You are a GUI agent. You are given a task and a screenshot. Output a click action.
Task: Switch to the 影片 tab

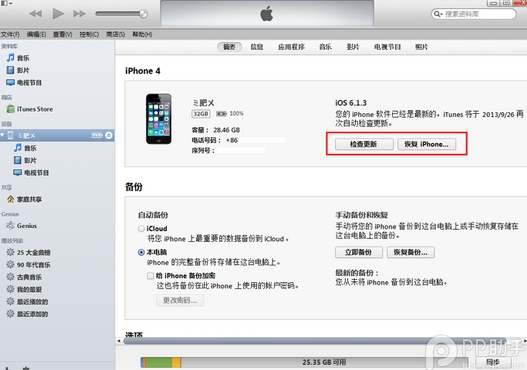pos(353,47)
